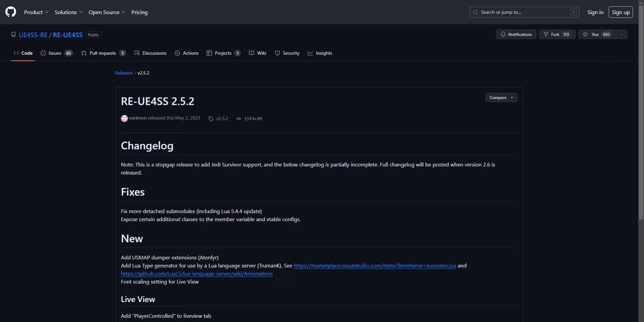
Task: Click the Sign up button
Action: coord(621,12)
